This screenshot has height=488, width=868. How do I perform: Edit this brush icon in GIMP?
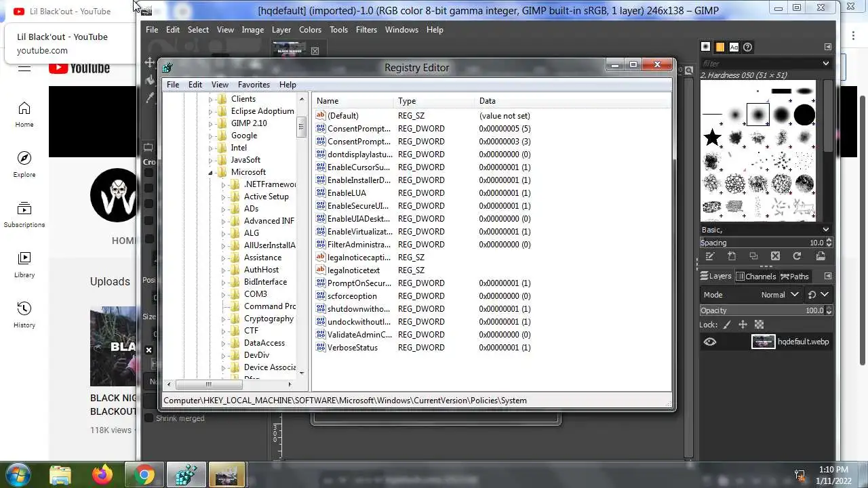coord(710,256)
